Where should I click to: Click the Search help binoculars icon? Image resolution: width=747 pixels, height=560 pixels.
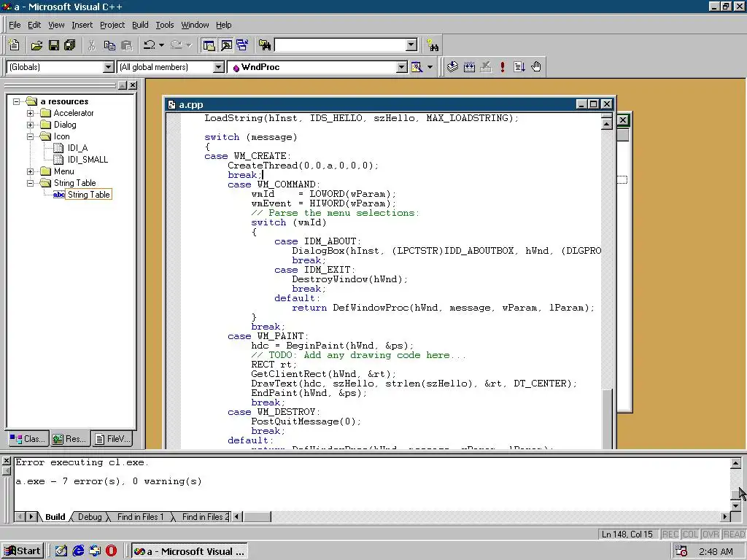pos(433,45)
